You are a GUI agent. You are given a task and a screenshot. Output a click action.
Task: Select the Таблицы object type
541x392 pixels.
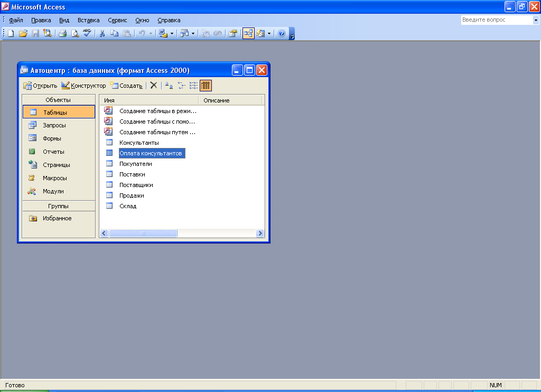coord(59,112)
